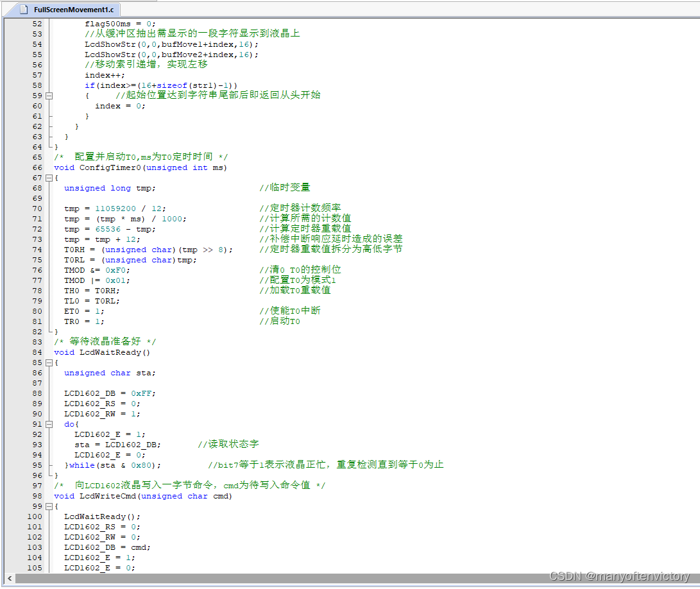
Task: Click the comment '//移动索引递增，实现左移'
Action: click(x=146, y=64)
